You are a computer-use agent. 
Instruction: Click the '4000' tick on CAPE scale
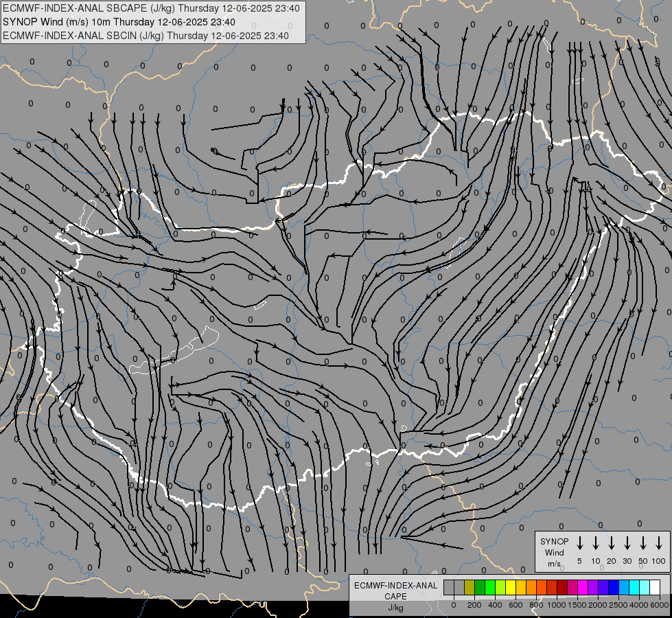pyautogui.click(x=639, y=605)
